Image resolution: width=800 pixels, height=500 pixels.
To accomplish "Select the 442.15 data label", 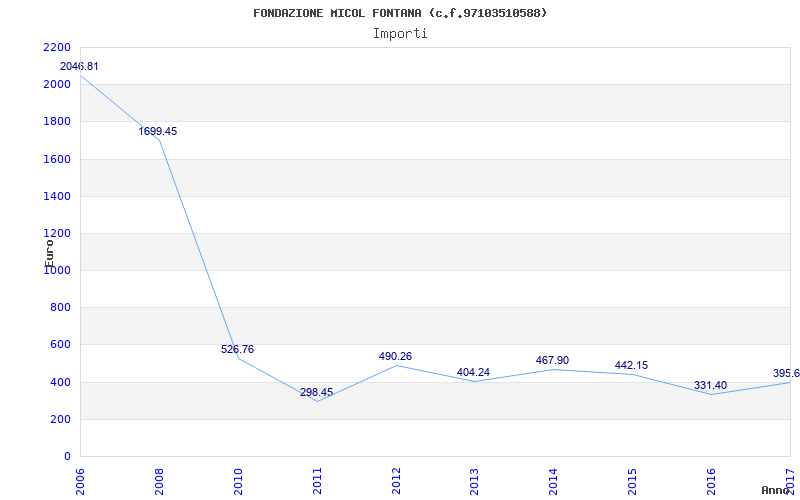I will point(631,365).
